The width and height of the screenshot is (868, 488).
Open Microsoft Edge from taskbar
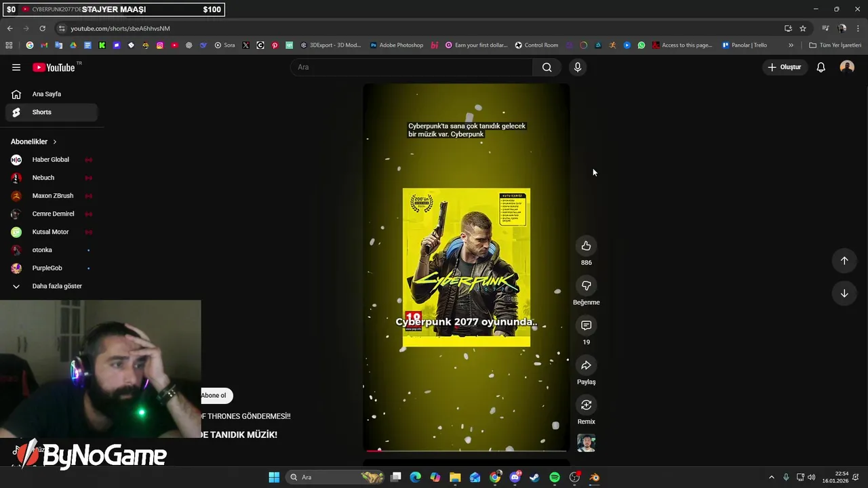pos(416,477)
